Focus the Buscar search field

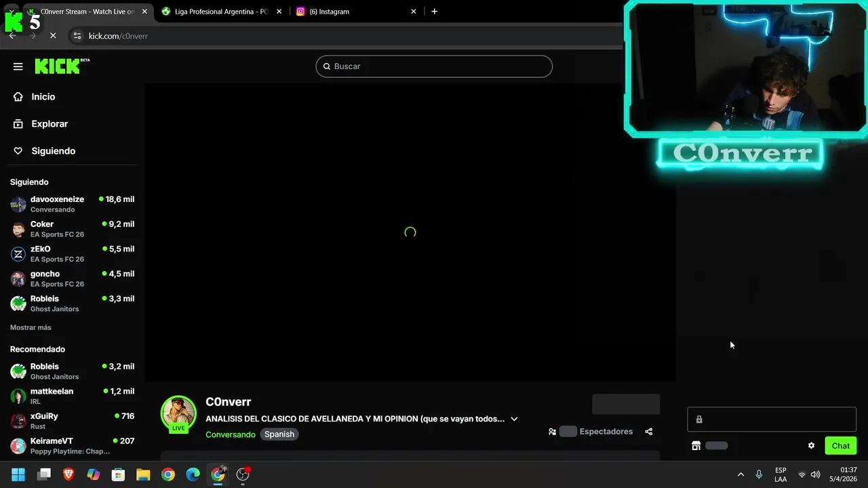434,66
